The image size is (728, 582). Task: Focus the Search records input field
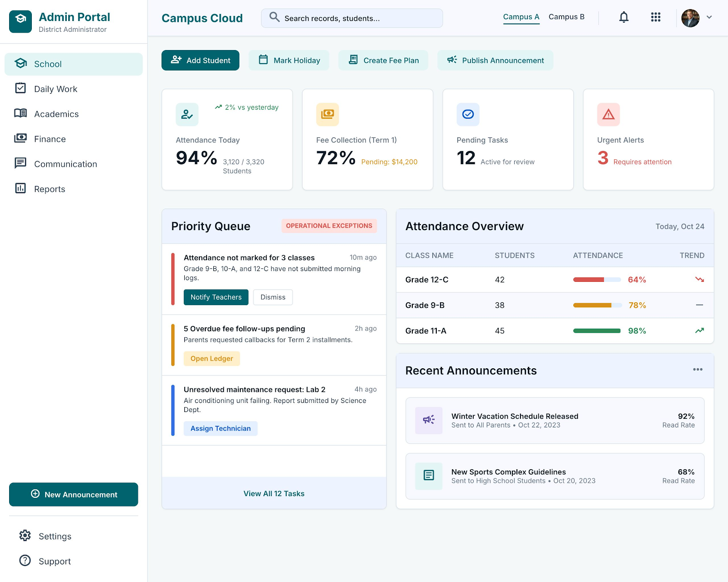pyautogui.click(x=352, y=18)
